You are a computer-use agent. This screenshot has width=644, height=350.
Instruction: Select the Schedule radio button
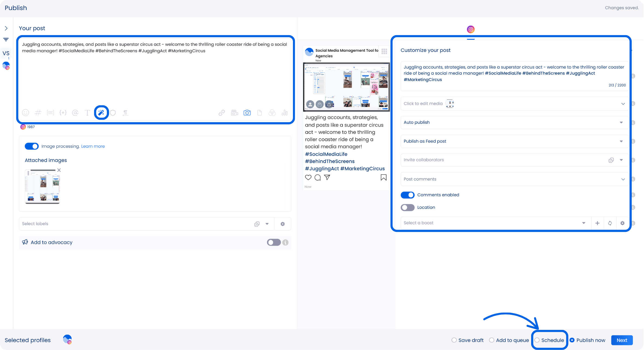[537, 340]
